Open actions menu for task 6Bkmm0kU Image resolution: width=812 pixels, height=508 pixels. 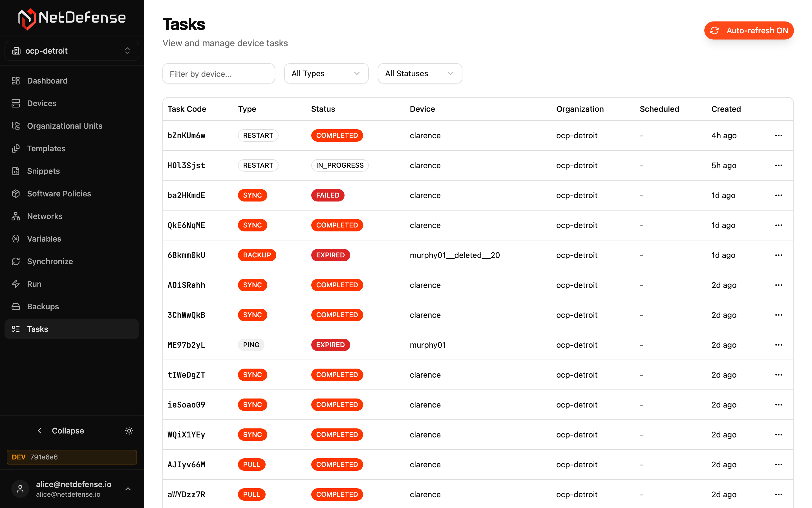coord(778,255)
